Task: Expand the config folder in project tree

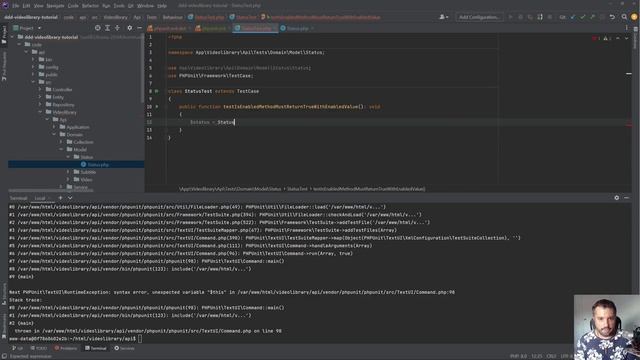Action: (33, 67)
